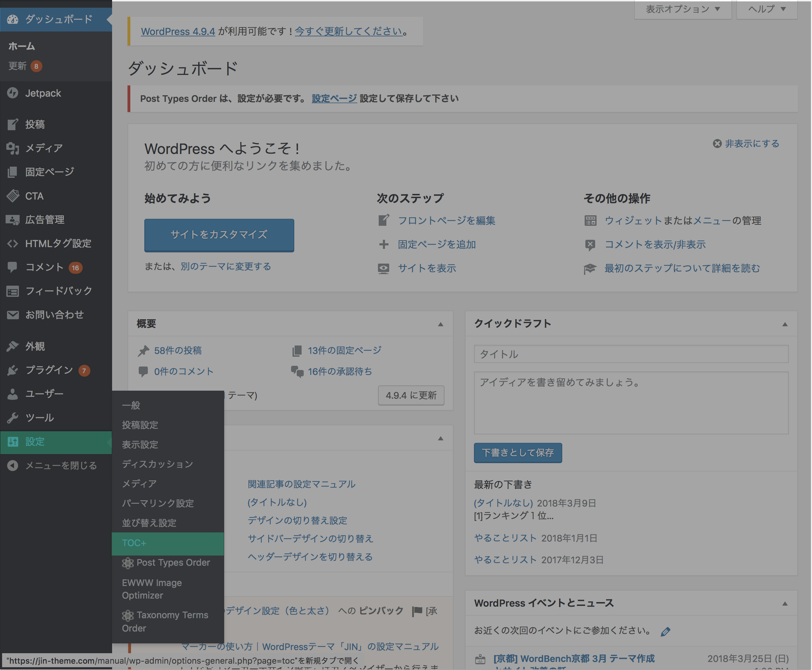Collapse the 概要 panel with its arrow
Viewport: 812px width, 670px height.
click(x=441, y=324)
